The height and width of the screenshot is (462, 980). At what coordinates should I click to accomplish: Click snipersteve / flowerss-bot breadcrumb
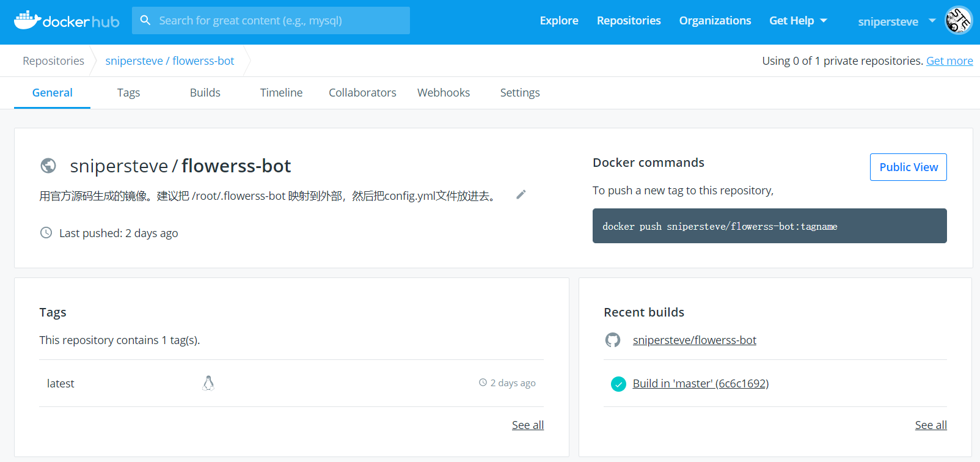coord(170,61)
